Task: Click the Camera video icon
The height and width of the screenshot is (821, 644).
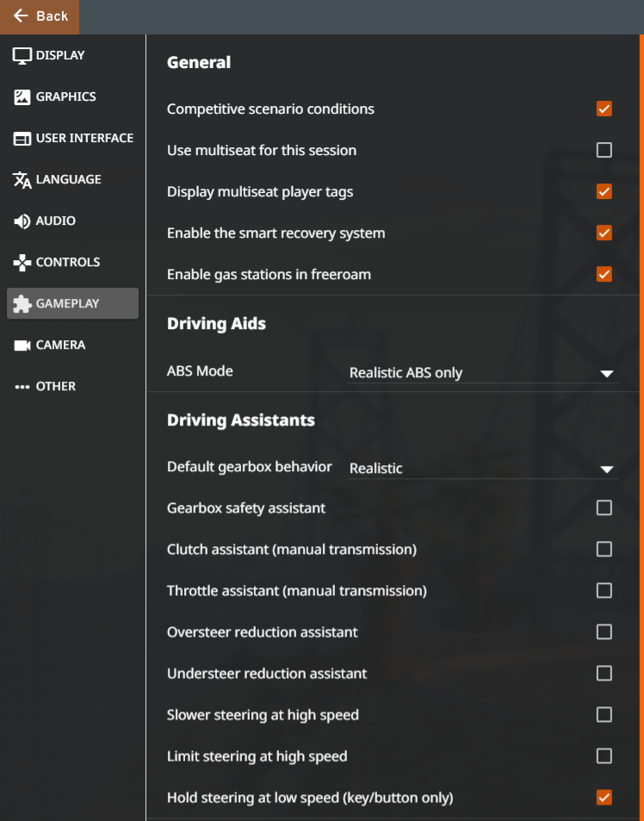Action: pyautogui.click(x=22, y=345)
